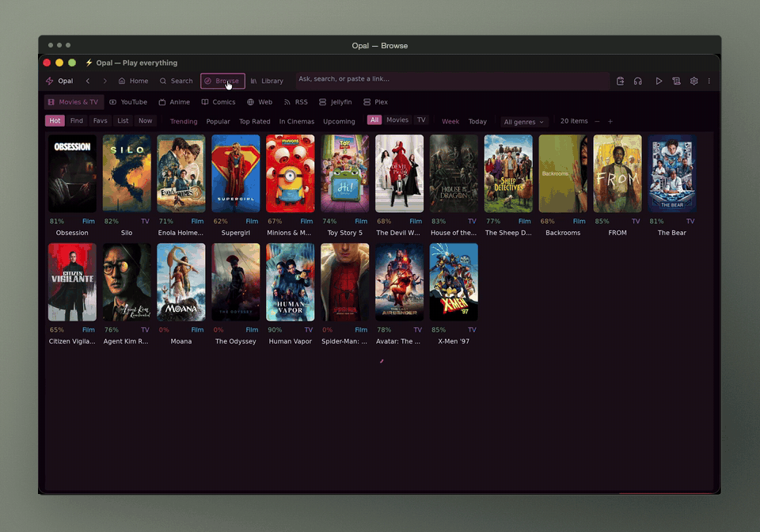Filter to Movies only
This screenshot has height=532, width=760.
coord(397,120)
